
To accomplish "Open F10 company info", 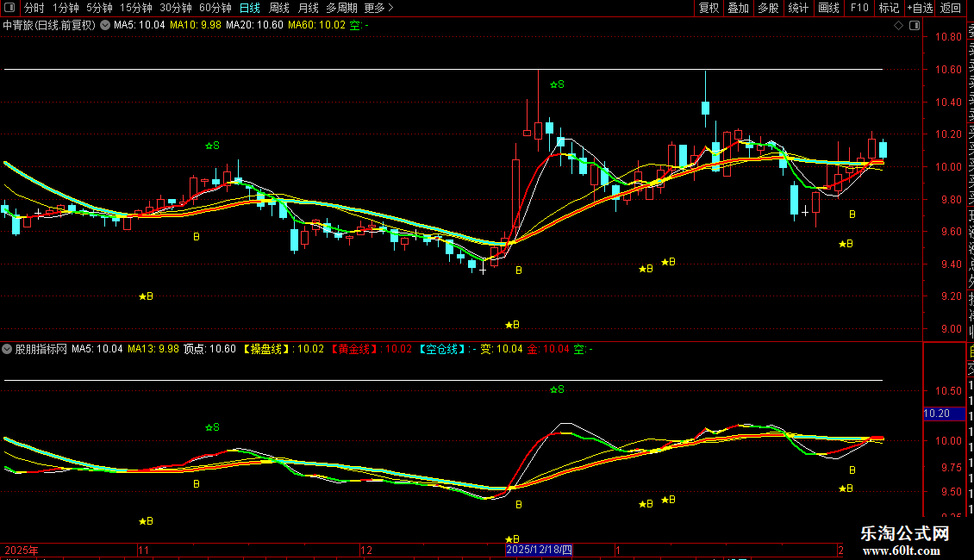I will 859,8.
